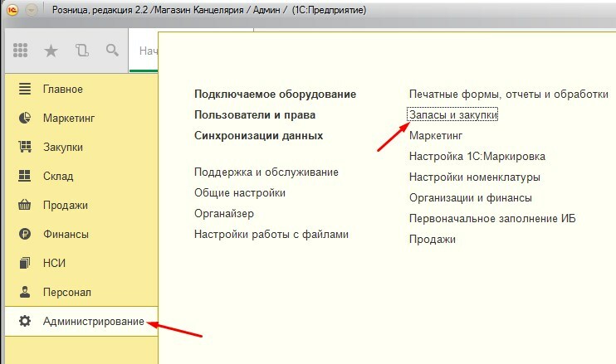
Task: Open Запасы и закупки settings
Action: click(453, 115)
